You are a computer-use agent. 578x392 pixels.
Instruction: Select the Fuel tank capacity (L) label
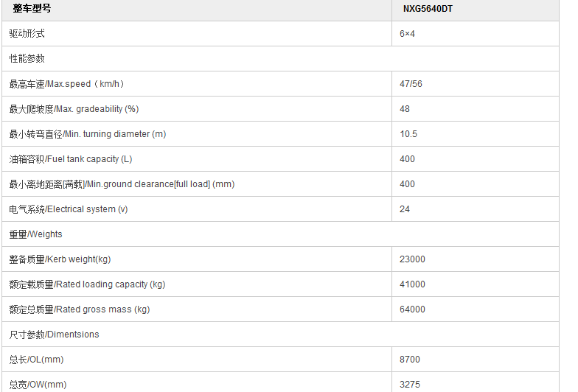(71, 159)
